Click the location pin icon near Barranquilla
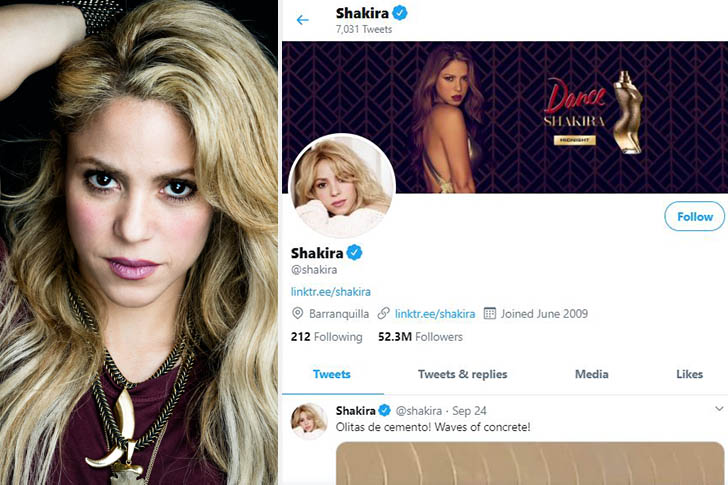 pyautogui.click(x=297, y=313)
